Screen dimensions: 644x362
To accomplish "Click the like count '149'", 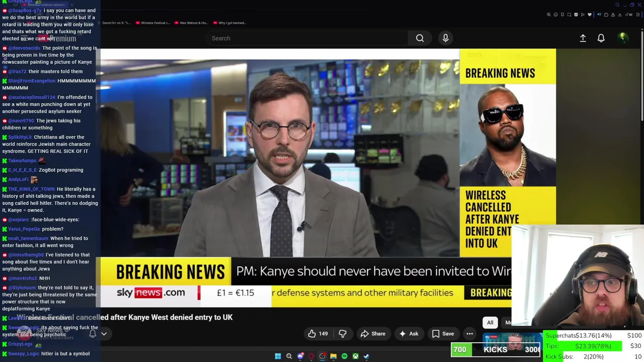I will click(x=323, y=333).
